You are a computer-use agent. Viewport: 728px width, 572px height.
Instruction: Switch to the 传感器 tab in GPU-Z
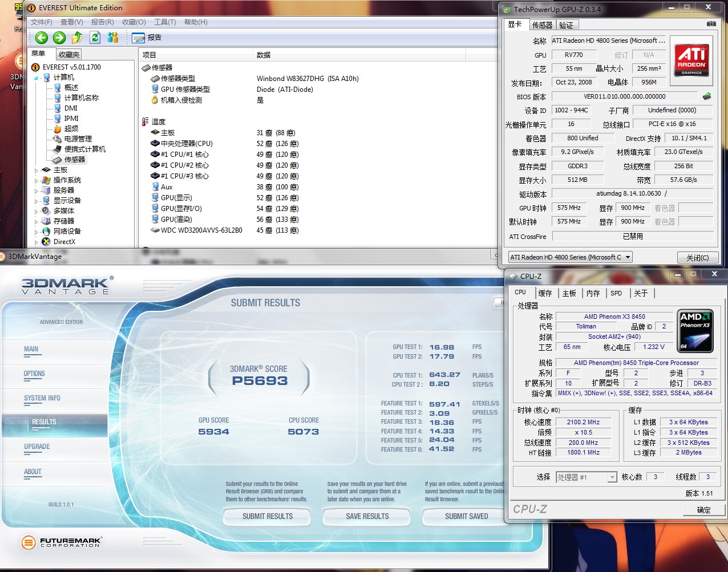point(542,25)
